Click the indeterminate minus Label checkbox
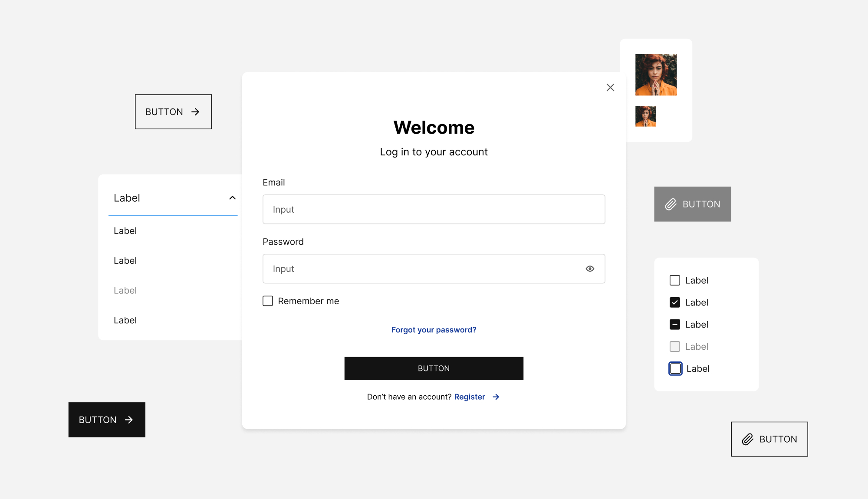The width and height of the screenshot is (868, 499). pos(675,325)
